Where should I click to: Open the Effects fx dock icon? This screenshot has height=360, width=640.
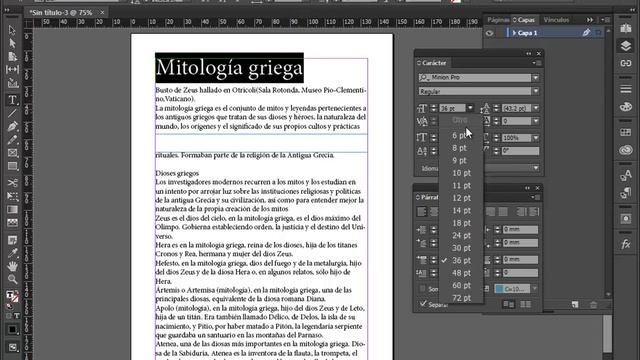626,244
